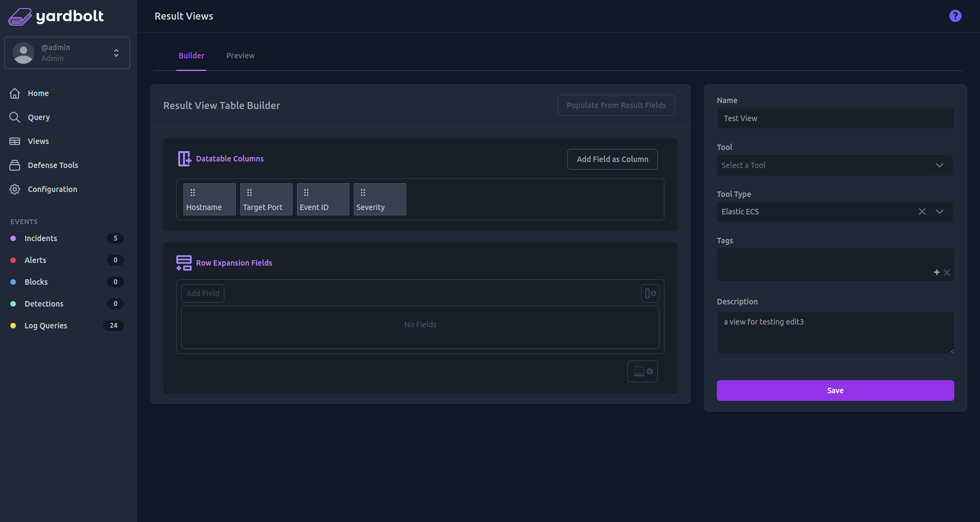The image size is (980, 522).
Task: Click the Incidents count badge 5
Action: tap(115, 238)
